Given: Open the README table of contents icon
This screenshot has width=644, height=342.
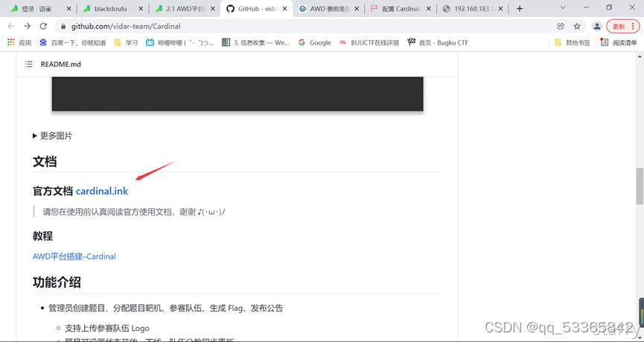Looking at the screenshot, I should tap(29, 65).
